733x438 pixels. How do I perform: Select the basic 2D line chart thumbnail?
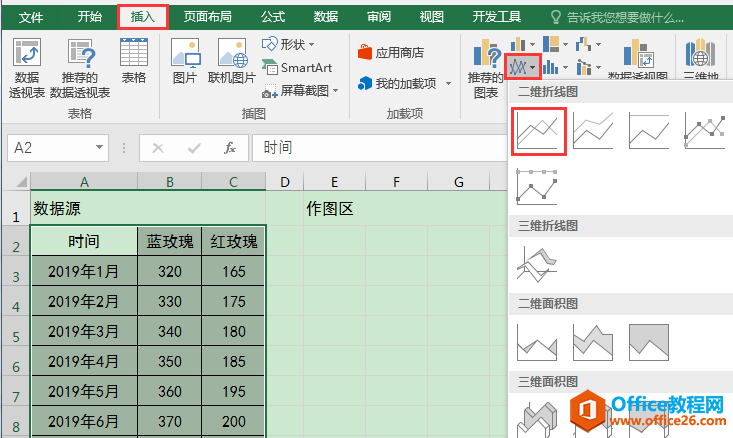click(540, 132)
